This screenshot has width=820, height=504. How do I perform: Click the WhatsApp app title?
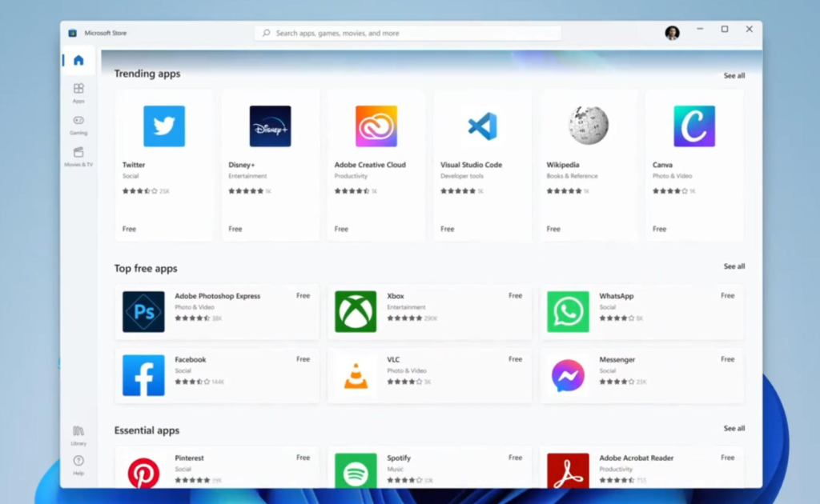617,296
